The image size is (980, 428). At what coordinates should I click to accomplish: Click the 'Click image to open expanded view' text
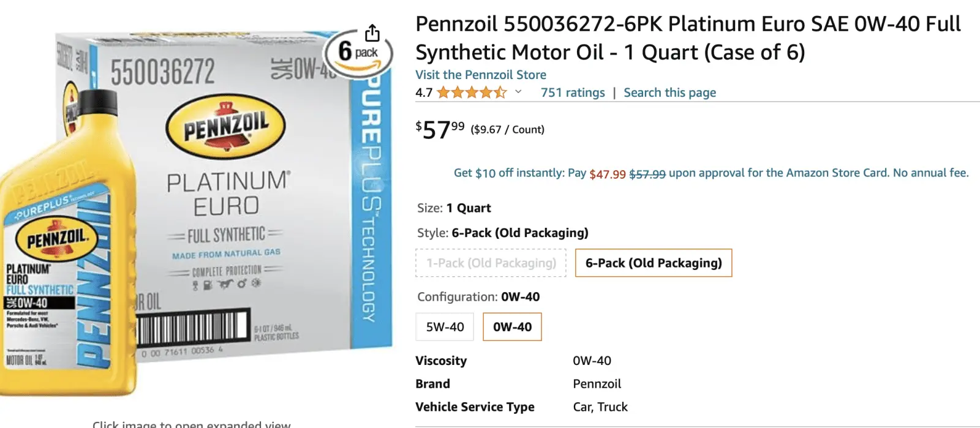(191, 424)
